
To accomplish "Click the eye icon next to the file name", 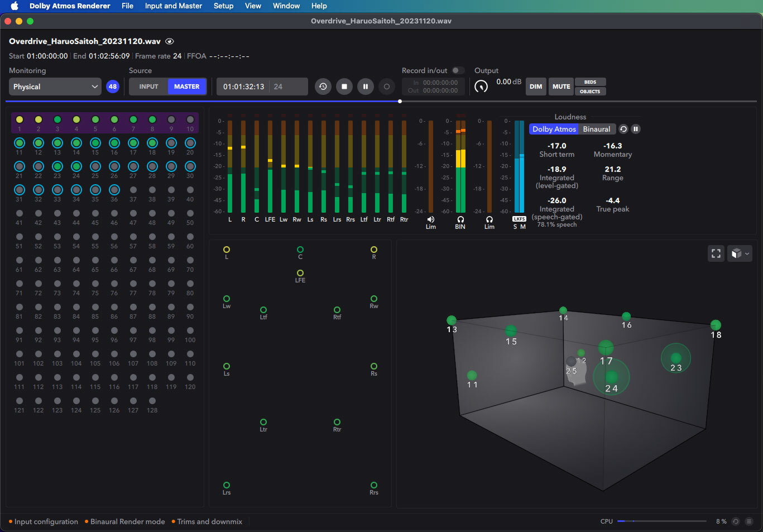I will pyautogui.click(x=170, y=41).
